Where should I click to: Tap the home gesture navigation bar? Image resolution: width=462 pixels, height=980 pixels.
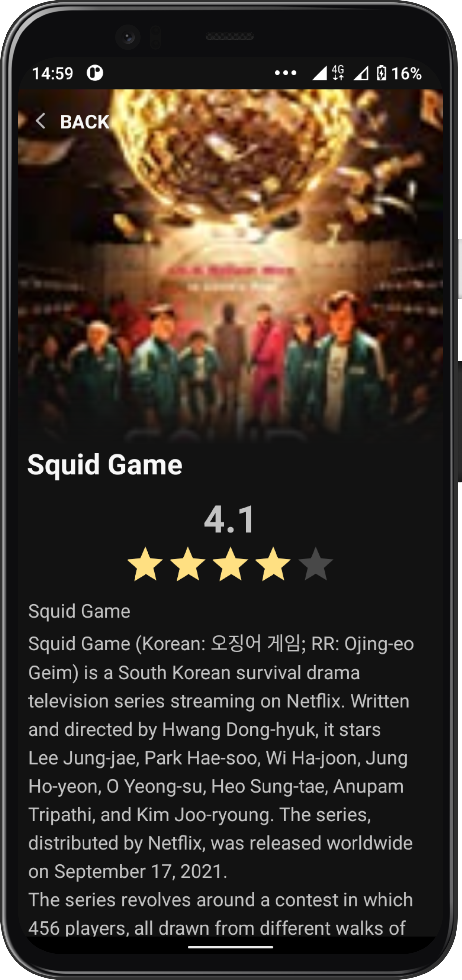point(231,947)
